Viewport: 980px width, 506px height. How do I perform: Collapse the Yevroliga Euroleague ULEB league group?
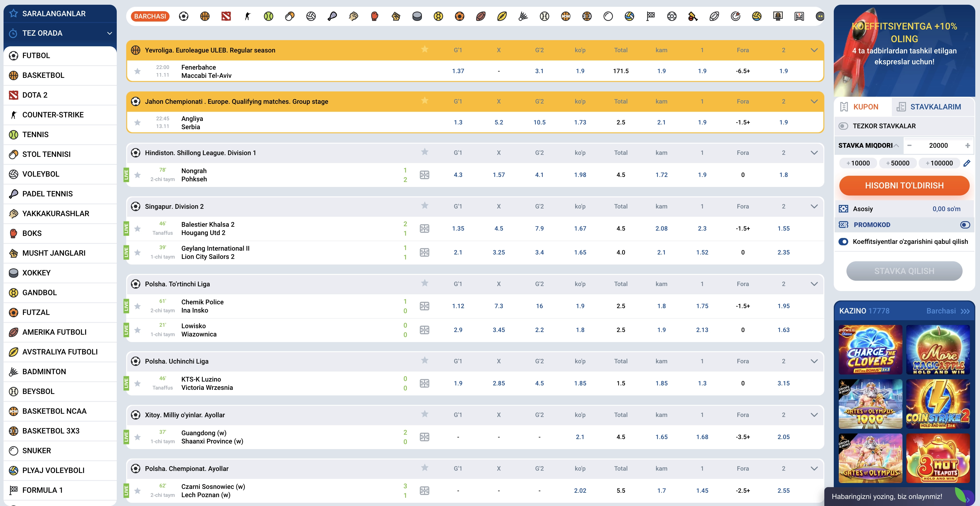tap(814, 50)
